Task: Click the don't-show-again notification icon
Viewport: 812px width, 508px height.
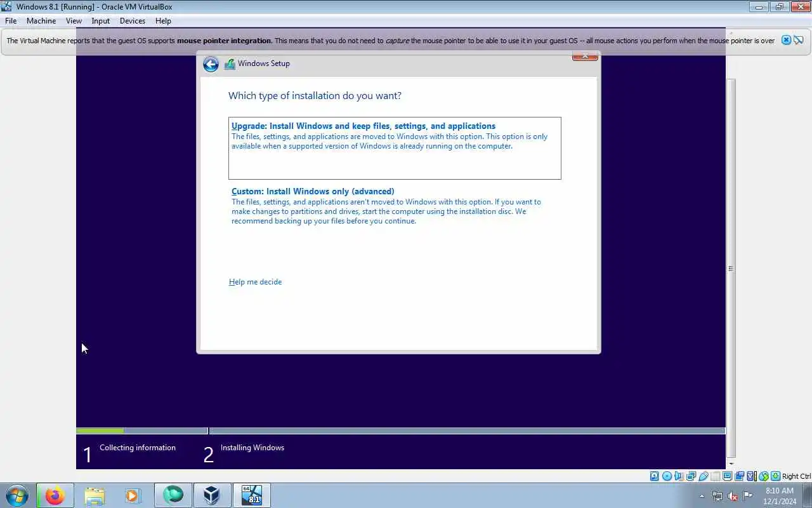Action: (799, 40)
